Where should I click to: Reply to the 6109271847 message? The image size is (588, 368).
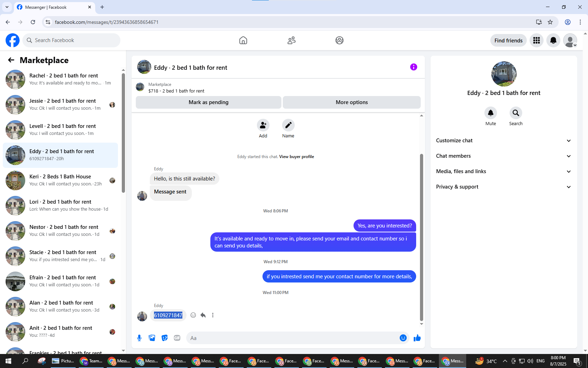203,315
